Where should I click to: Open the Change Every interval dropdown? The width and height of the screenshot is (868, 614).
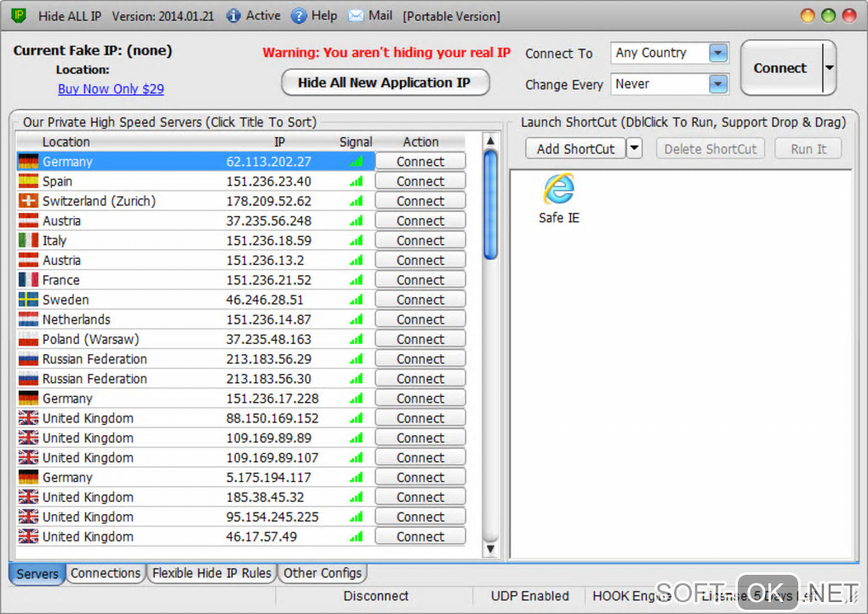click(x=718, y=84)
